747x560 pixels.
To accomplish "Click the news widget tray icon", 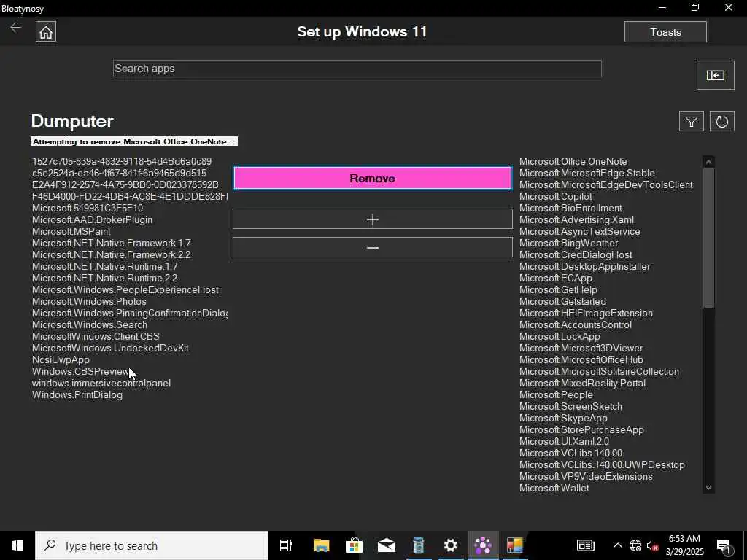I will [586, 545].
